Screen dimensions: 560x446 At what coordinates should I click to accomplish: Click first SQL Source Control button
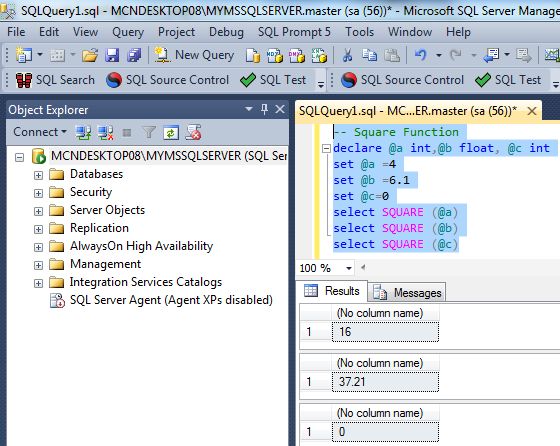[x=168, y=80]
